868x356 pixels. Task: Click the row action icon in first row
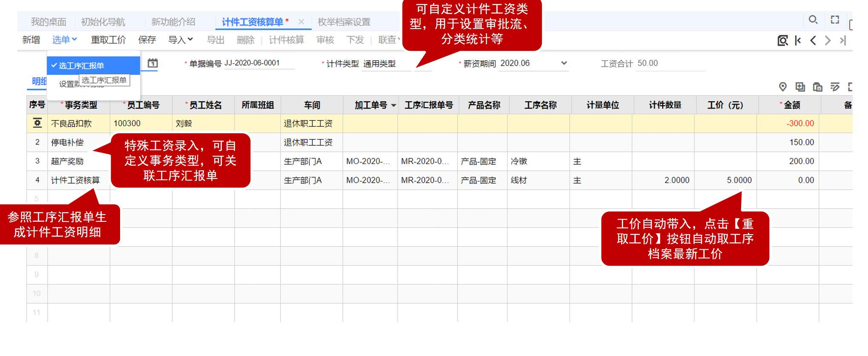[37, 123]
